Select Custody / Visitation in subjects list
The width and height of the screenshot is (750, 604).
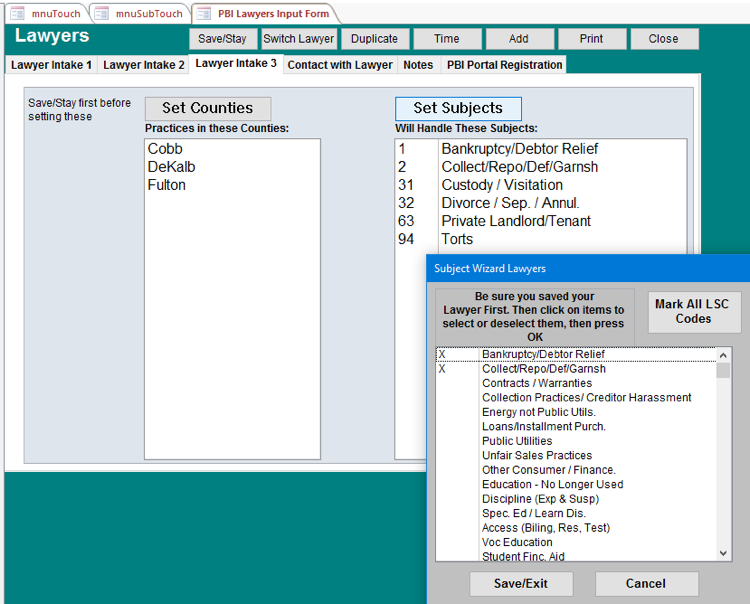tap(501, 185)
